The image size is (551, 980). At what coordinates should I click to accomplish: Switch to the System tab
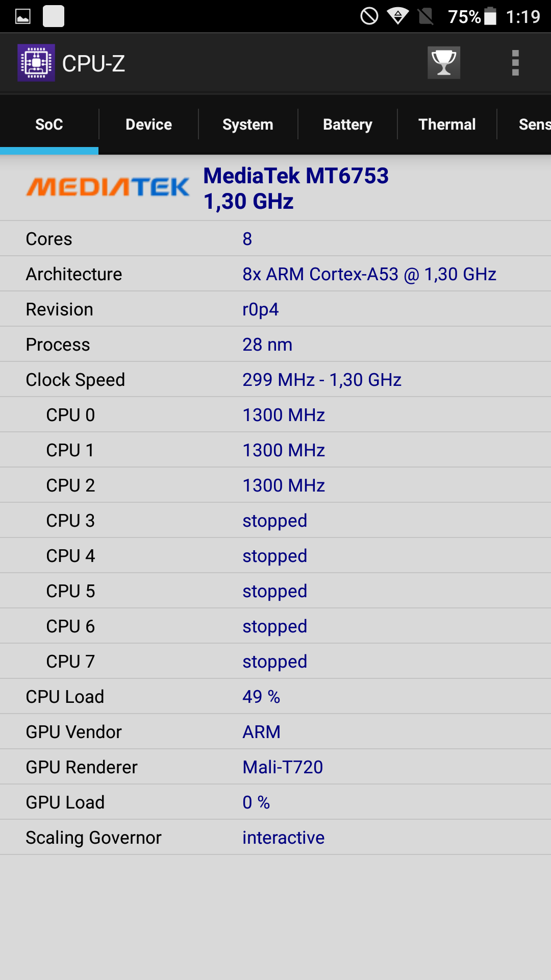[248, 124]
